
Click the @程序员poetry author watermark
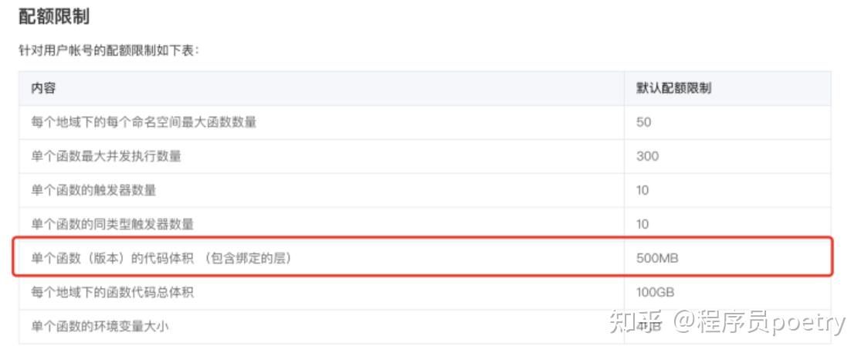click(758, 322)
